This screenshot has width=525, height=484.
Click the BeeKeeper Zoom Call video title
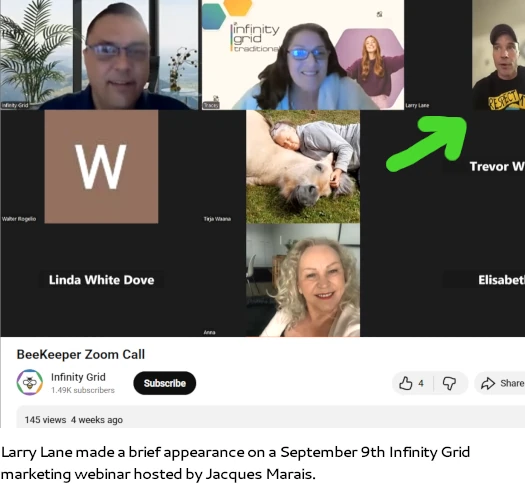[81, 354]
